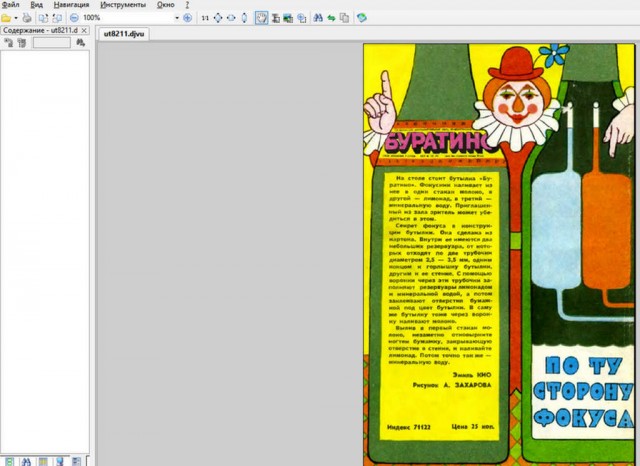Click the first page-layout icon after the printer
The height and width of the screenshot is (466, 640).
coord(43,18)
